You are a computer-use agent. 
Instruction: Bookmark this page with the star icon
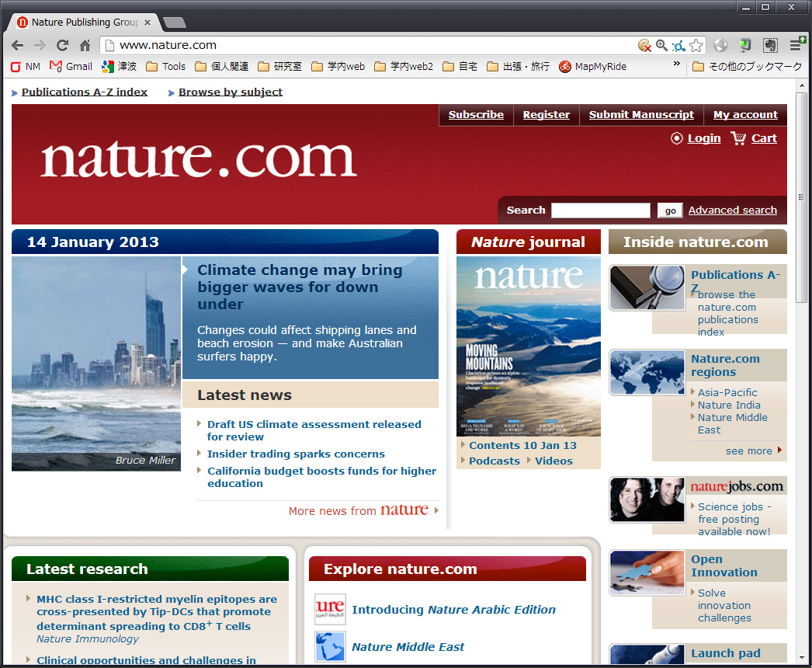click(x=696, y=46)
